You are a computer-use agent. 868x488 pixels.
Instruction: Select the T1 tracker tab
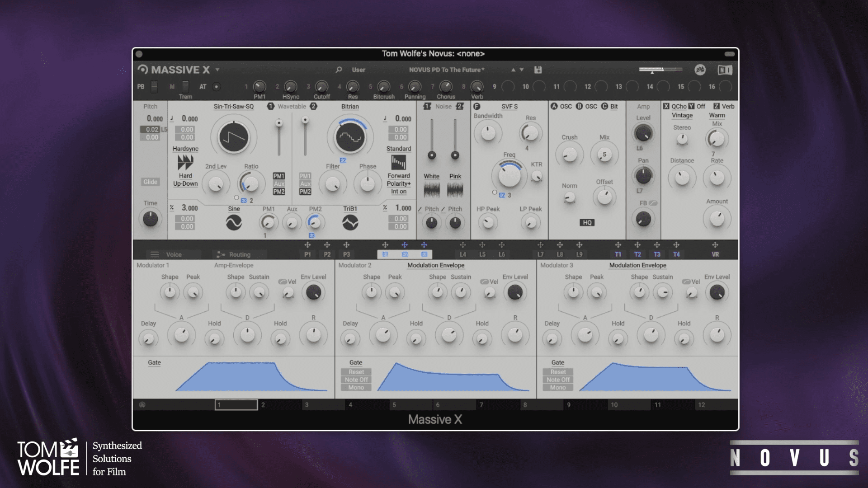click(618, 254)
